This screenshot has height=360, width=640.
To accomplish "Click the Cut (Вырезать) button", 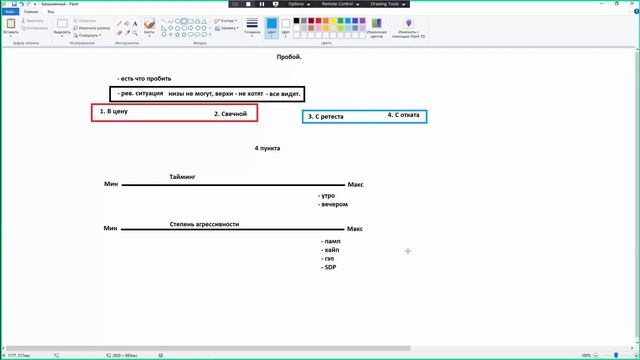I will point(32,21).
